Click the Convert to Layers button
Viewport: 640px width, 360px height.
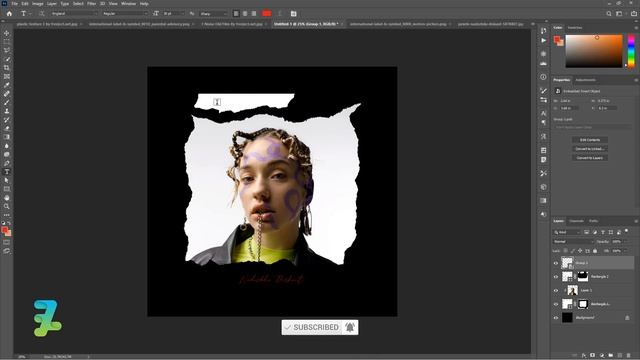click(590, 158)
